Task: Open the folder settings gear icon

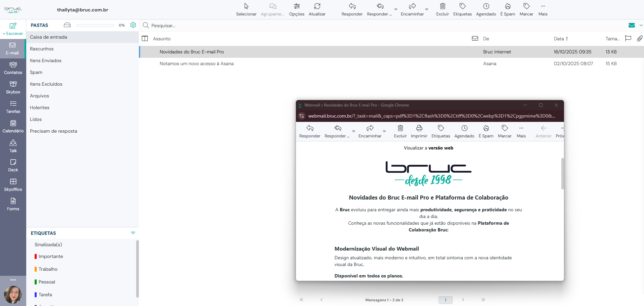Action: [x=133, y=25]
